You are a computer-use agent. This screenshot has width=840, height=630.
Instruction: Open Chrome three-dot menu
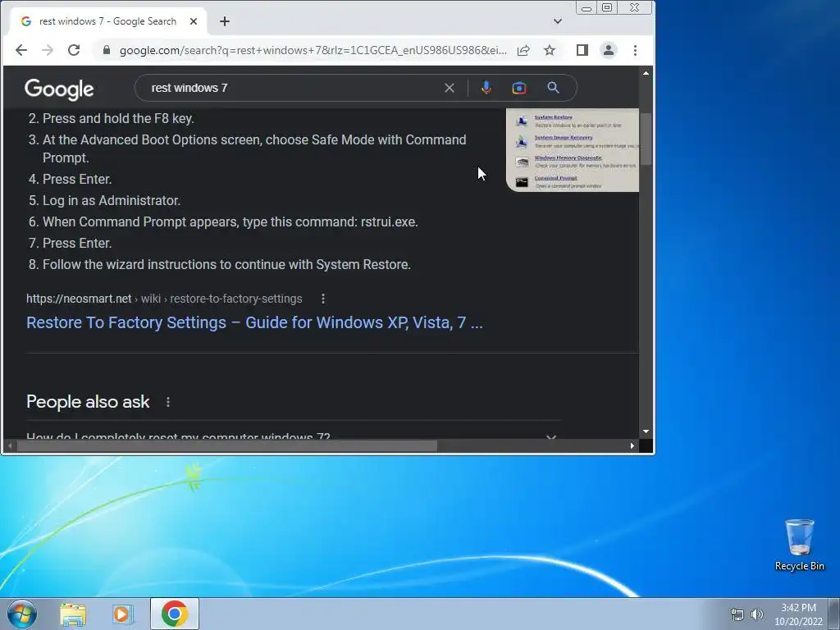[x=636, y=50]
